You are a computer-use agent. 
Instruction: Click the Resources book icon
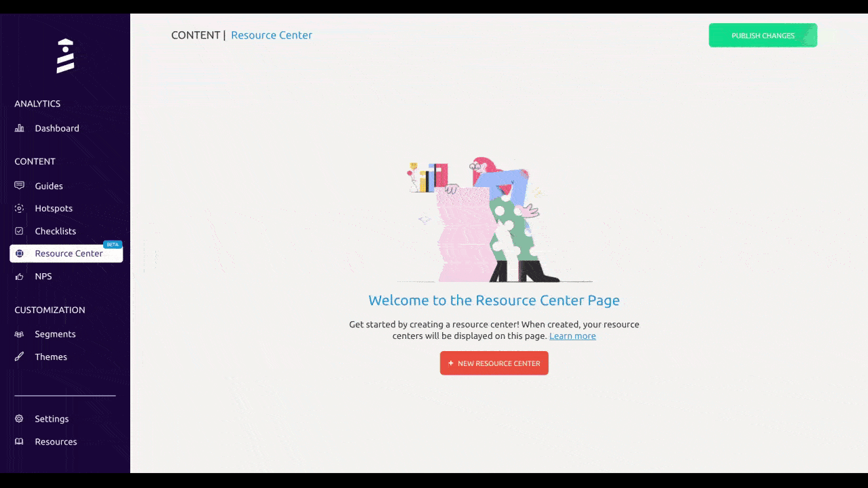coord(20,442)
